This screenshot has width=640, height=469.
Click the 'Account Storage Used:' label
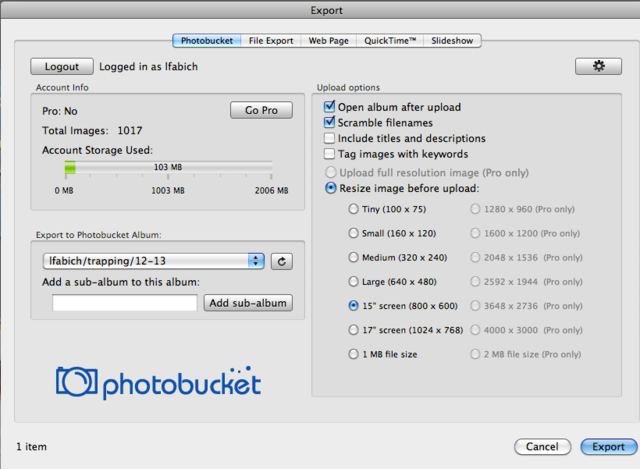click(x=98, y=150)
